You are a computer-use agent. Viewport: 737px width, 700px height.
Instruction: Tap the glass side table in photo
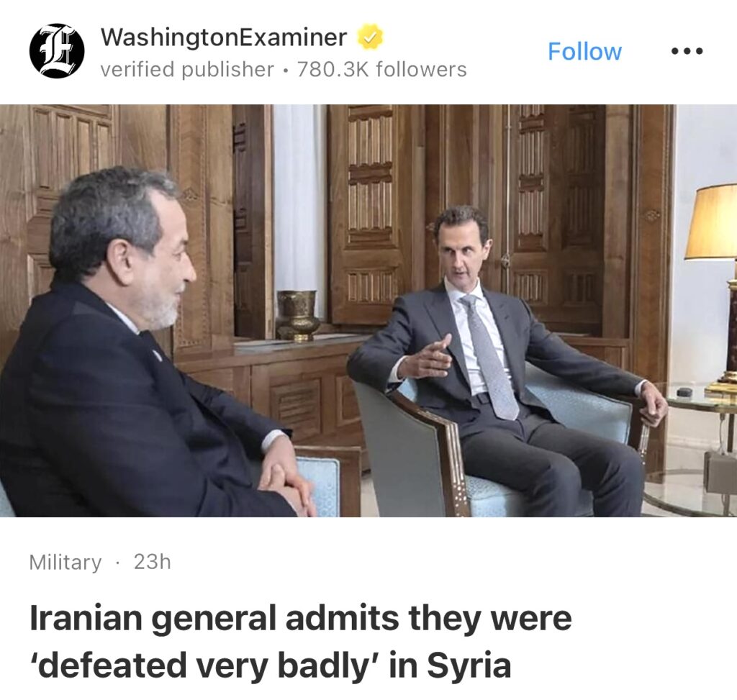(696, 451)
